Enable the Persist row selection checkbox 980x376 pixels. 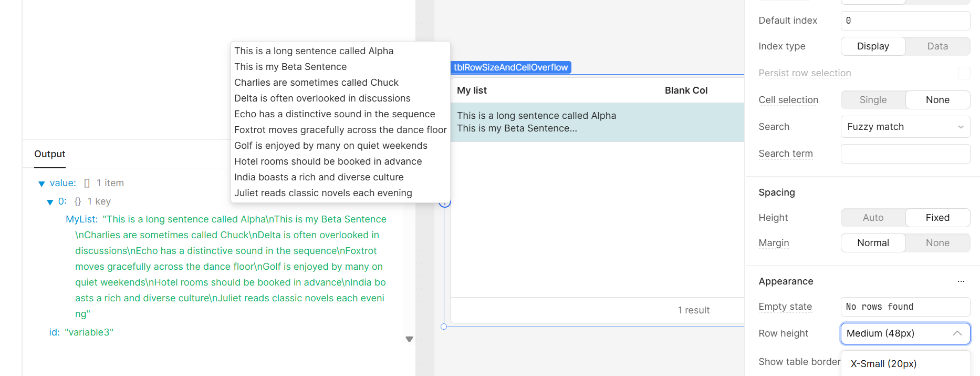coord(964,73)
